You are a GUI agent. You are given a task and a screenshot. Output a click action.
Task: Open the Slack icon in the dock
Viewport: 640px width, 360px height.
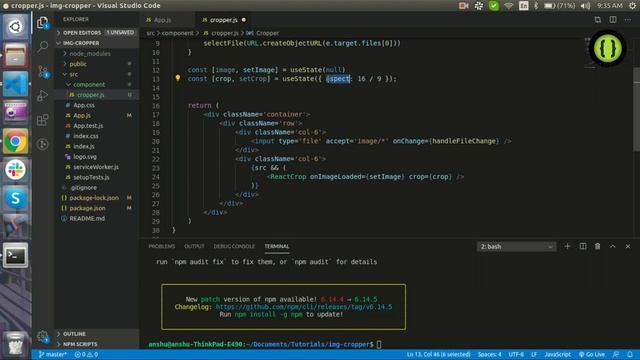[16, 170]
